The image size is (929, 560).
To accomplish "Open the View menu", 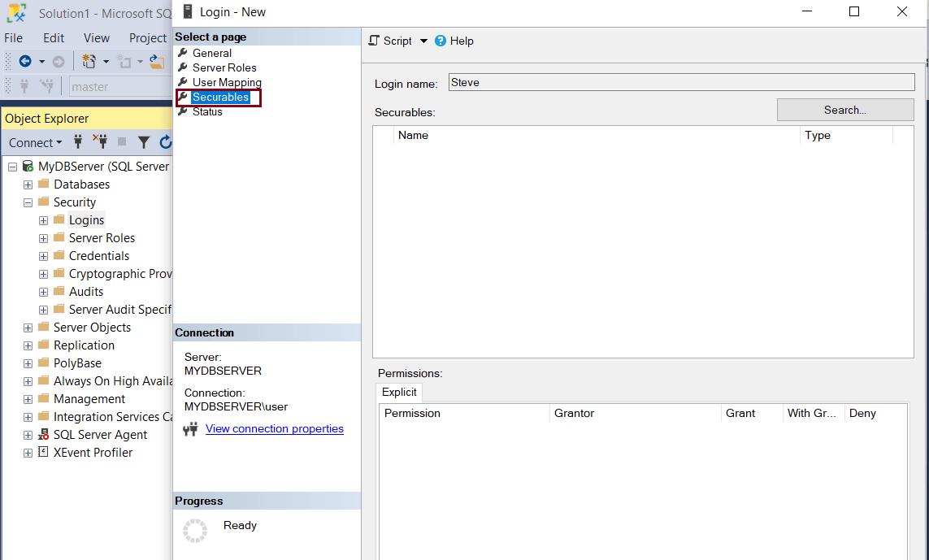I will [x=96, y=37].
